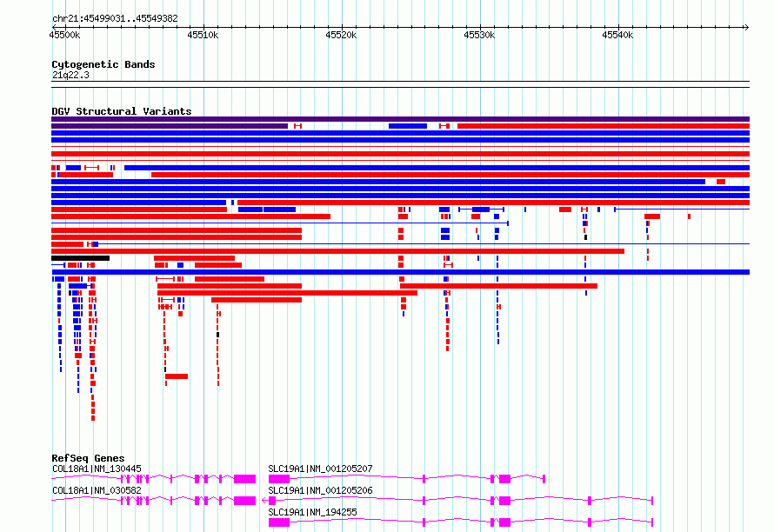Screen dimensions: 774x532
Task: Click the 45500k ruler label
Action: click(64, 35)
